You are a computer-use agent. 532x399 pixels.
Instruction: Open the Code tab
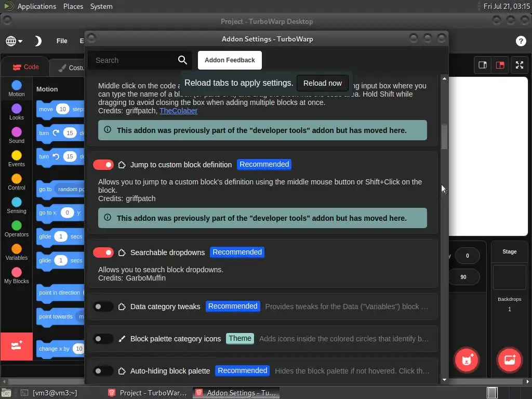coord(26,67)
